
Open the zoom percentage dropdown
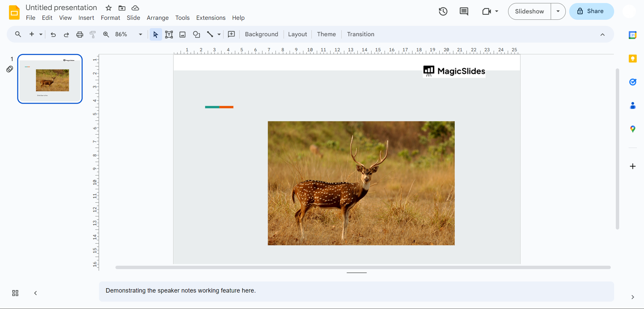[x=140, y=35]
